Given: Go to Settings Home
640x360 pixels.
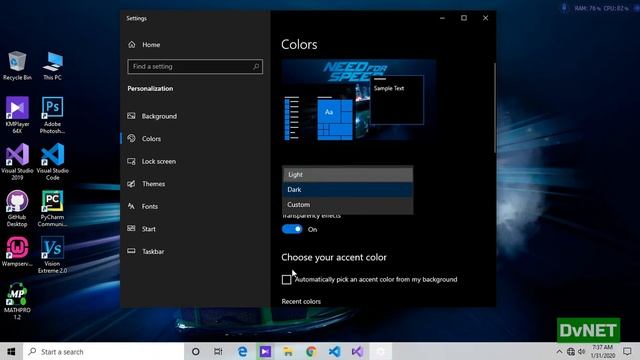Looking at the screenshot, I should (x=144, y=44).
